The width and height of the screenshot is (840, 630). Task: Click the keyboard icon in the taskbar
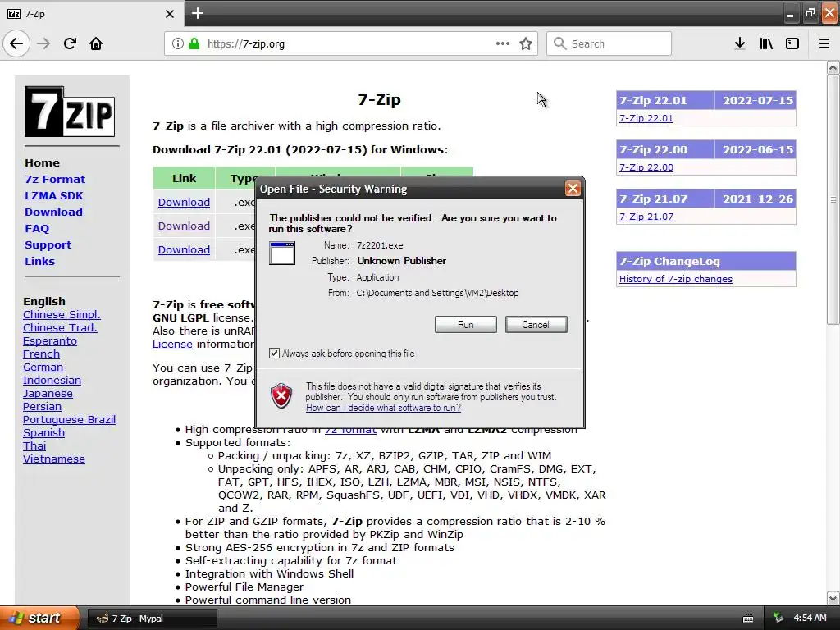click(748, 619)
